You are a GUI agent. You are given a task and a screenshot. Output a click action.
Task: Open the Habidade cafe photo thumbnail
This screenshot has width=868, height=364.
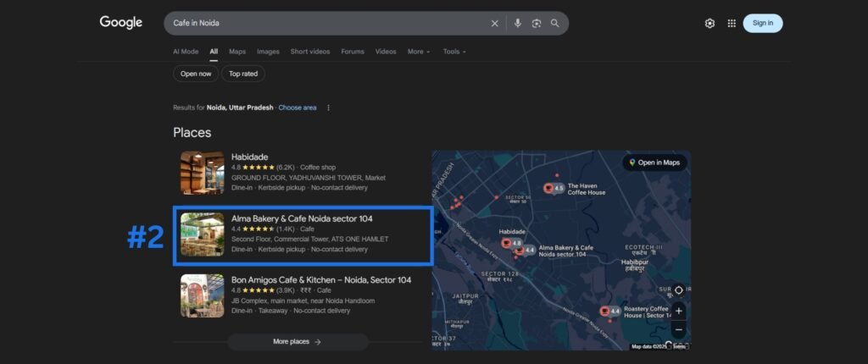(202, 173)
